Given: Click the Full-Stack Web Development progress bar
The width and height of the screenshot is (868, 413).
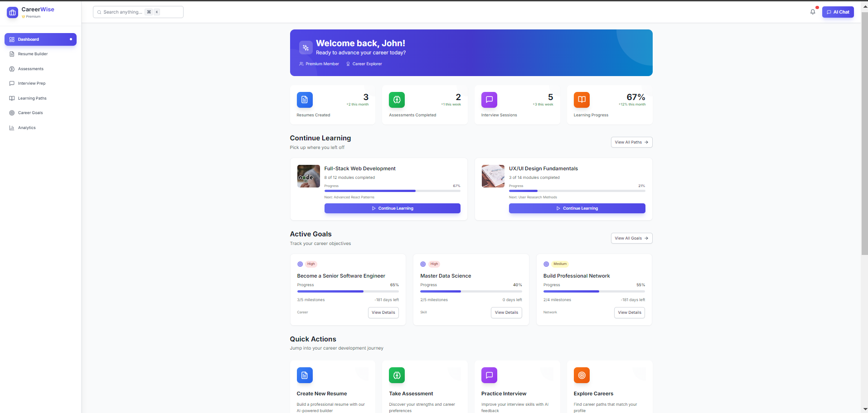Looking at the screenshot, I should click(392, 191).
